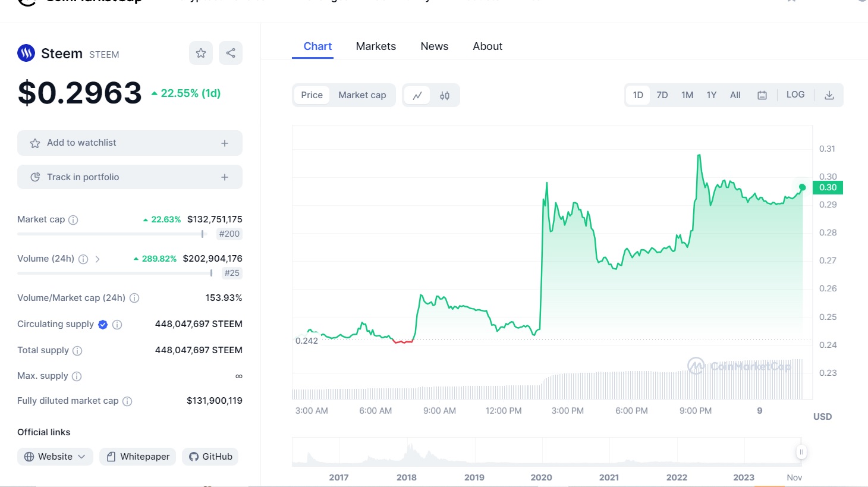Image resolution: width=868 pixels, height=487 pixels.
Task: Click the Steem logo icon
Action: [26, 54]
